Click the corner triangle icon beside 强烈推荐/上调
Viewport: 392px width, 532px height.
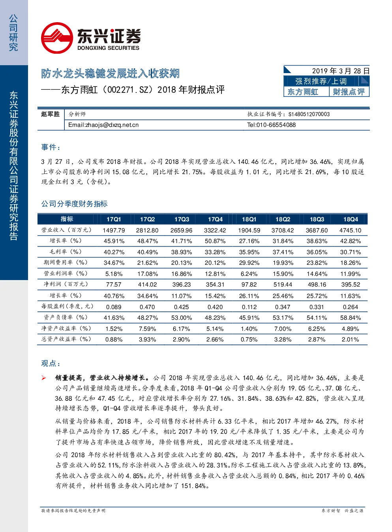click(365, 81)
